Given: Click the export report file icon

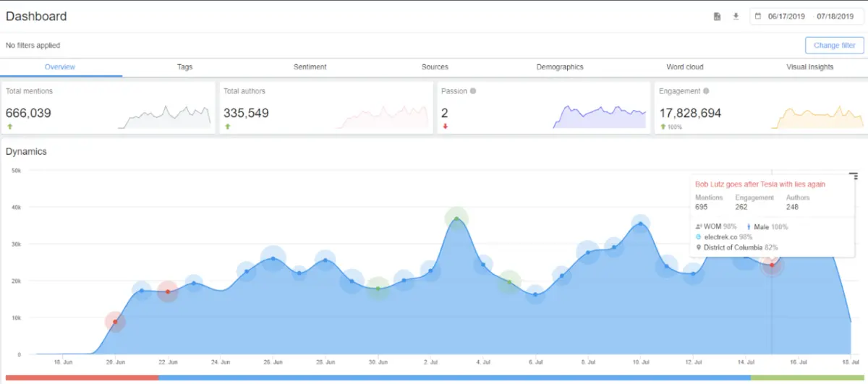Looking at the screenshot, I should pos(717,17).
